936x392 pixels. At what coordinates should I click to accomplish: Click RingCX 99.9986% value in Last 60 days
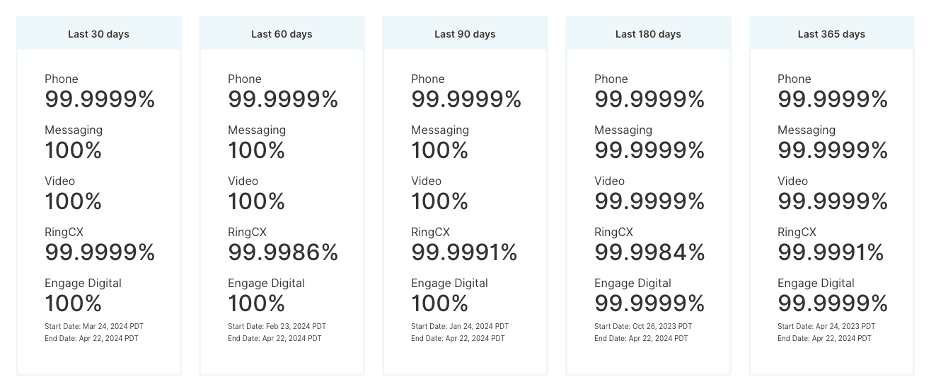coord(283,252)
